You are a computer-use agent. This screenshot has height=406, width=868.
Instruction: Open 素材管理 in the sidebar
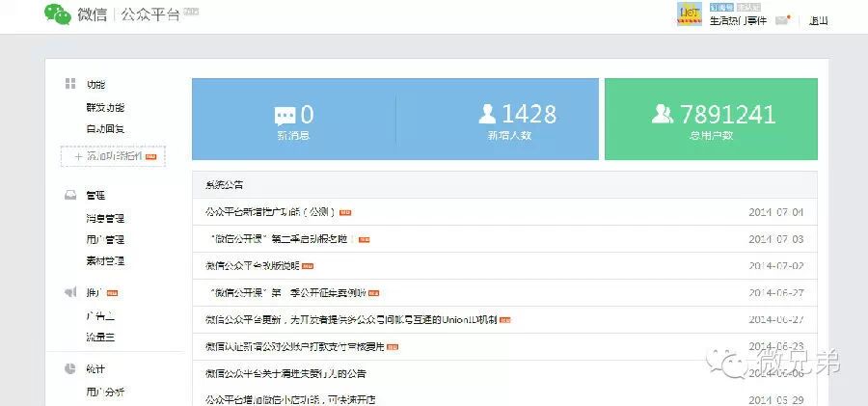pos(105,261)
